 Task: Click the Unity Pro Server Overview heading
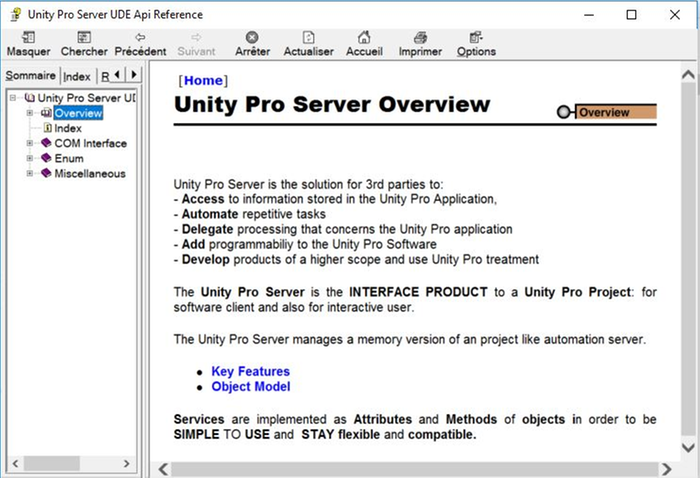pyautogui.click(x=332, y=104)
